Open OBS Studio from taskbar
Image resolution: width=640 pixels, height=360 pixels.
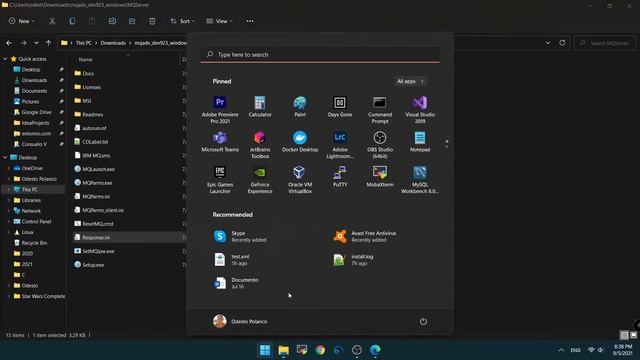[357, 350]
